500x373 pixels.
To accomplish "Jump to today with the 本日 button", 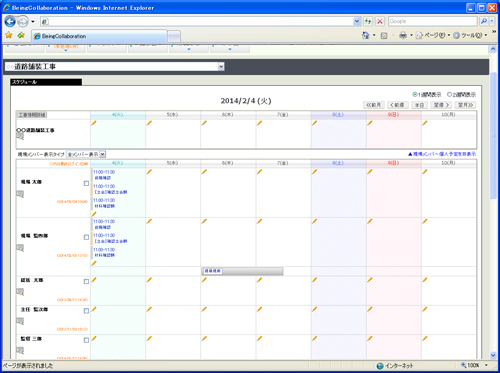I will coord(419,105).
